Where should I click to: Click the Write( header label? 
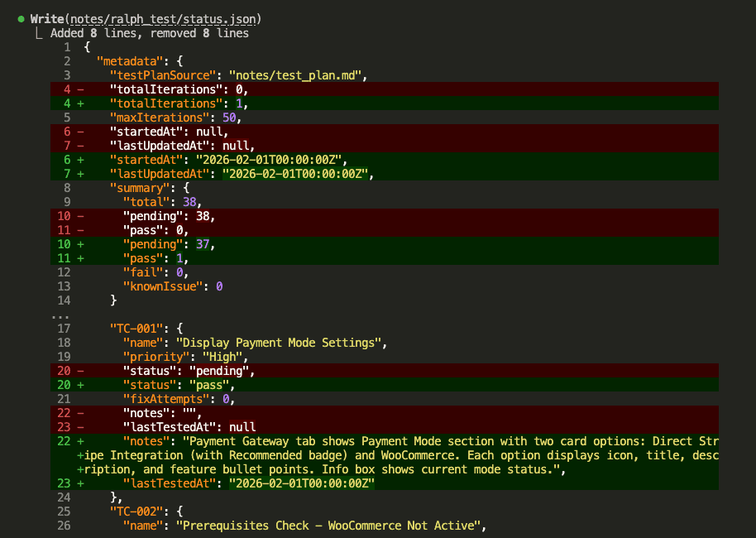47,18
